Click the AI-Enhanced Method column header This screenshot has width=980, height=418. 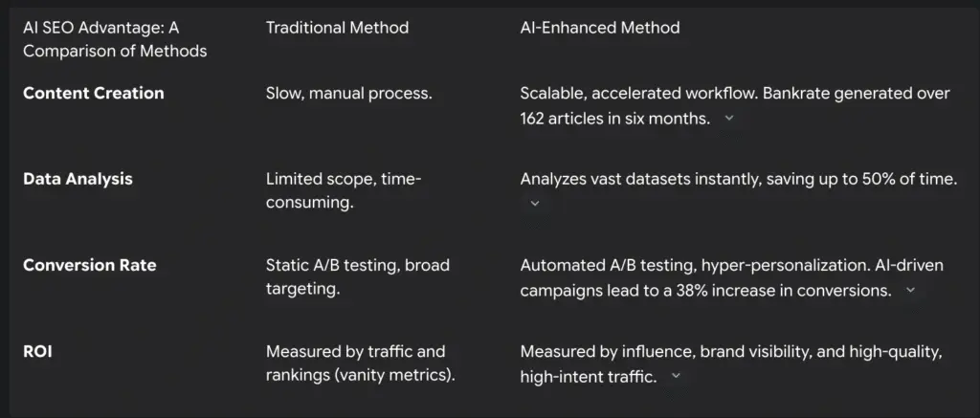click(600, 28)
